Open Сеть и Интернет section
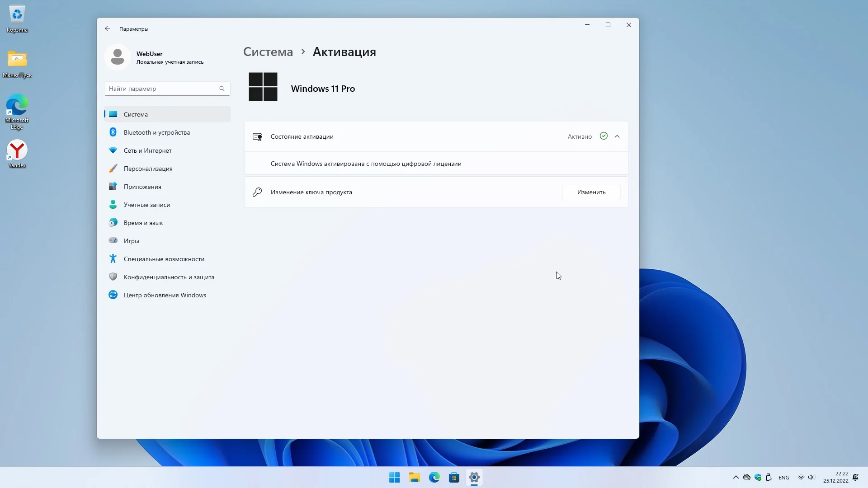The image size is (868, 488). coord(147,150)
